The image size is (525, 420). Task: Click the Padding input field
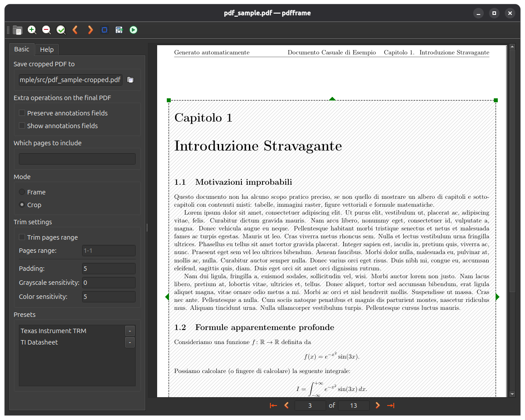pos(108,268)
